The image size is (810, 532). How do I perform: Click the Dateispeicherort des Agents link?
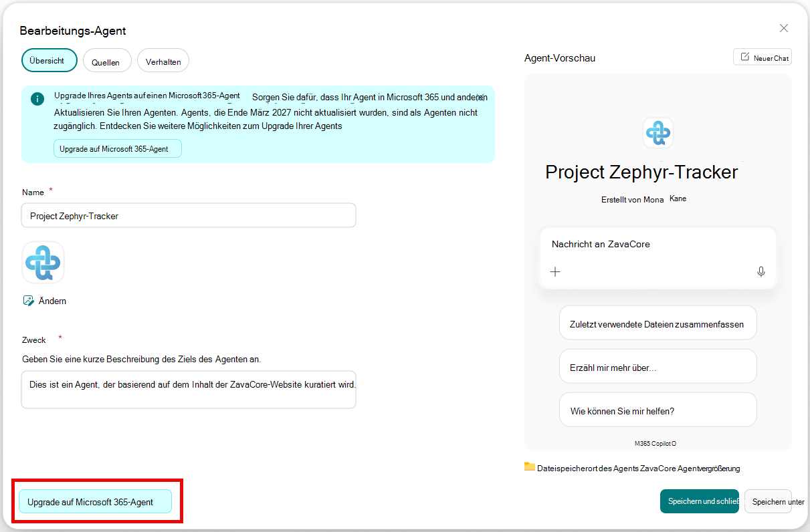click(638, 469)
